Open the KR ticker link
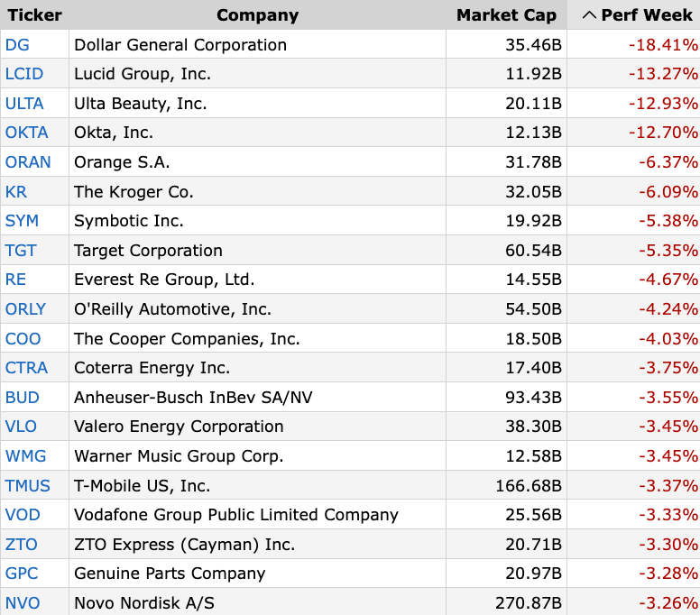Screen dimensions: 700x615 16,191
